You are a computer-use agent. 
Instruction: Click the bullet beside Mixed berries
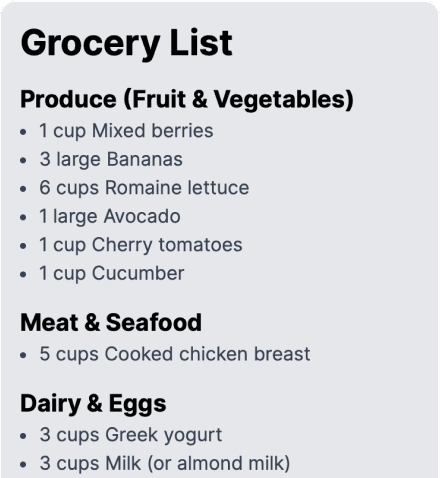23,132
